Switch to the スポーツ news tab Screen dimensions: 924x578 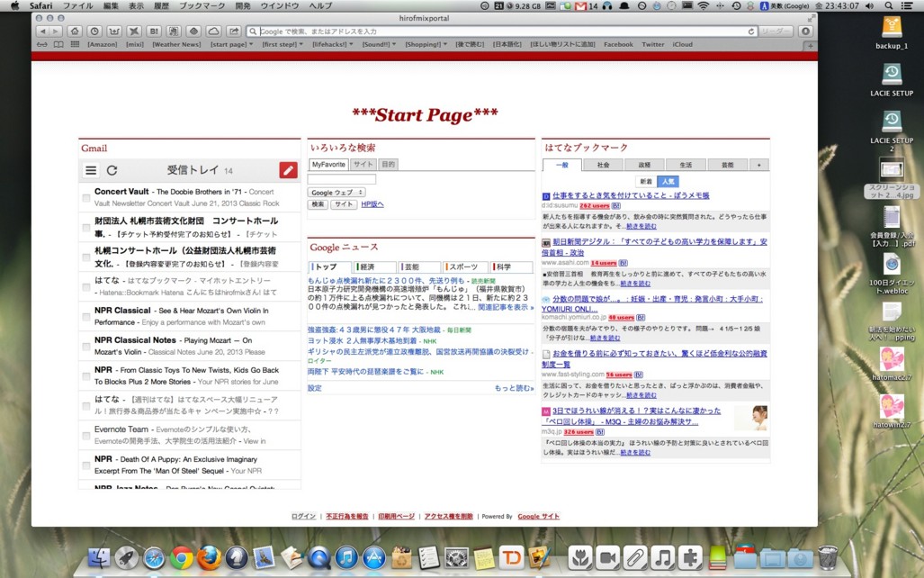point(465,266)
